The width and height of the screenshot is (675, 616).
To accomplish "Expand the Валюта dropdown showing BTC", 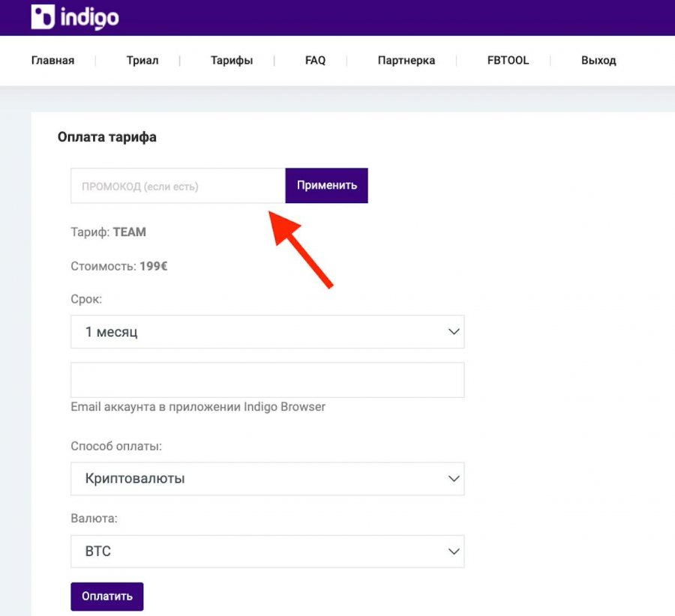I will point(267,551).
